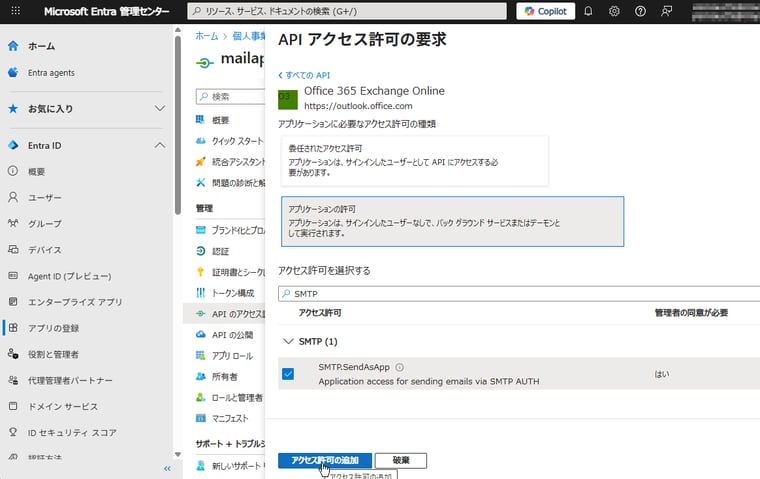
Task: Go to ホーム in the left sidebar
Action: [x=42, y=46]
